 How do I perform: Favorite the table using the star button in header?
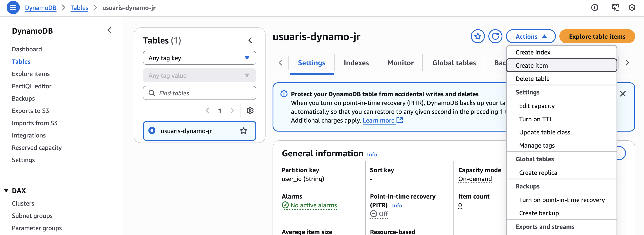pos(477,36)
